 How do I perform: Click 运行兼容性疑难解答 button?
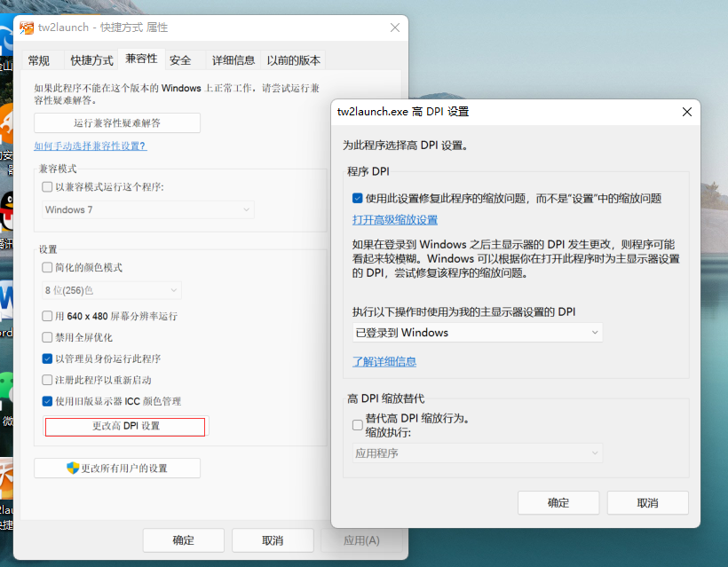pos(117,123)
